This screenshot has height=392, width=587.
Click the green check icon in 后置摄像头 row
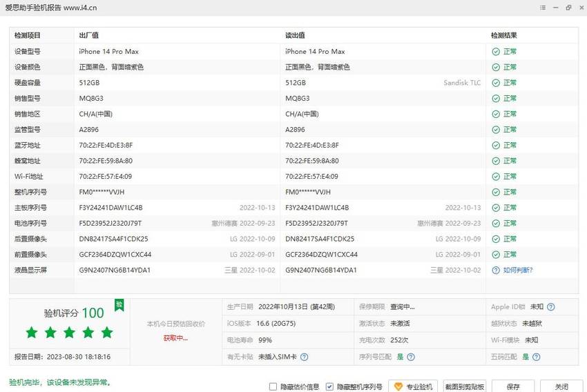pyautogui.click(x=496, y=239)
